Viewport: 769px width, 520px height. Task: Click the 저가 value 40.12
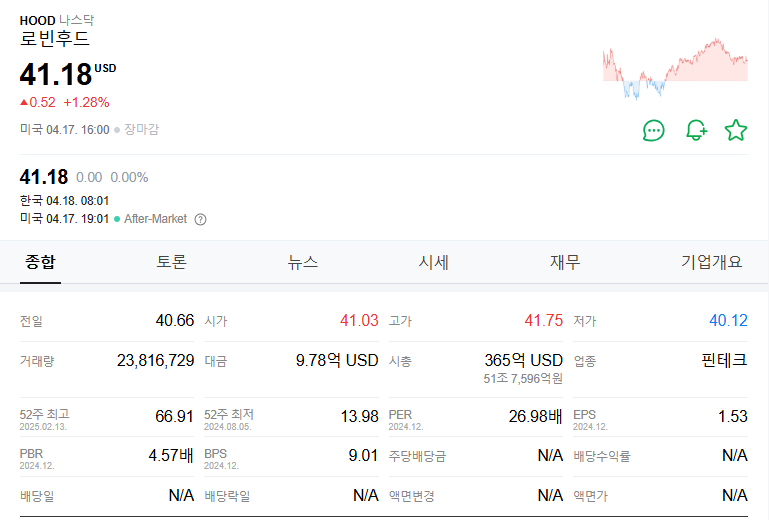point(728,320)
